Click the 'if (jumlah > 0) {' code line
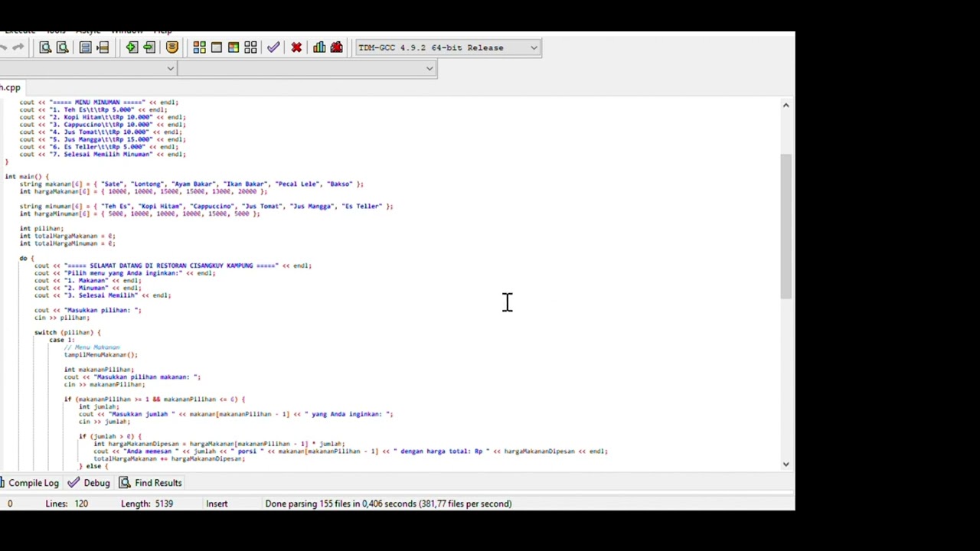This screenshot has height=551, width=980. (110, 436)
